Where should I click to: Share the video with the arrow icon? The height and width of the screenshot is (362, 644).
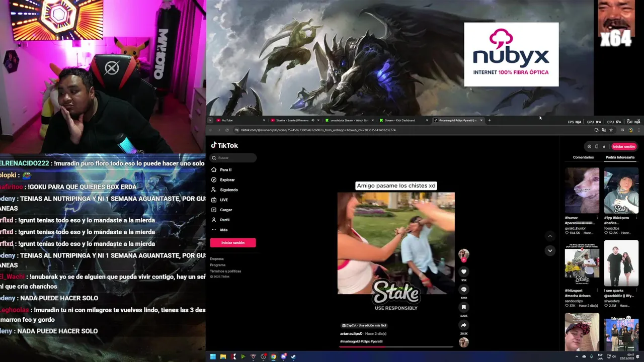(x=464, y=325)
